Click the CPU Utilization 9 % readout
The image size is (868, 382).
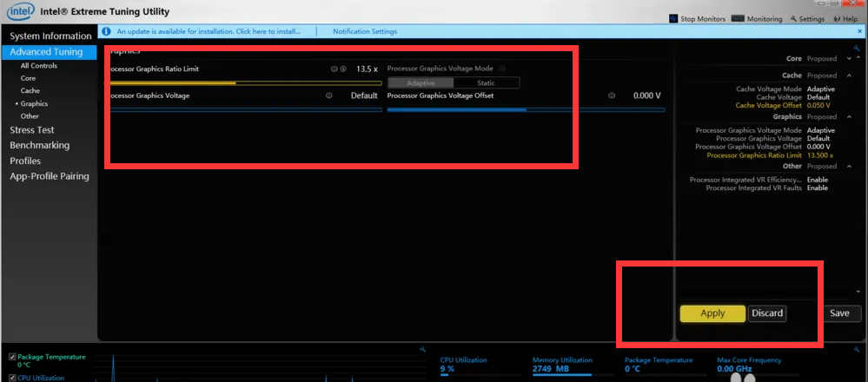click(x=463, y=365)
